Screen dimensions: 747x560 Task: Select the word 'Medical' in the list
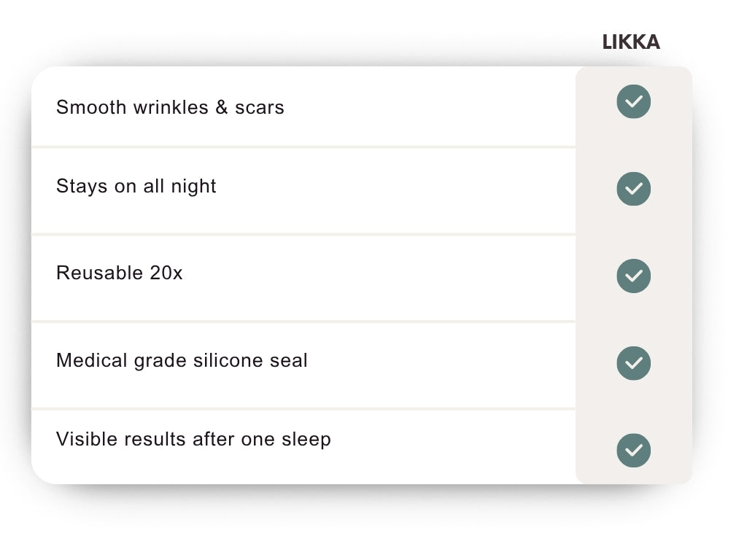pyautogui.click(x=91, y=360)
